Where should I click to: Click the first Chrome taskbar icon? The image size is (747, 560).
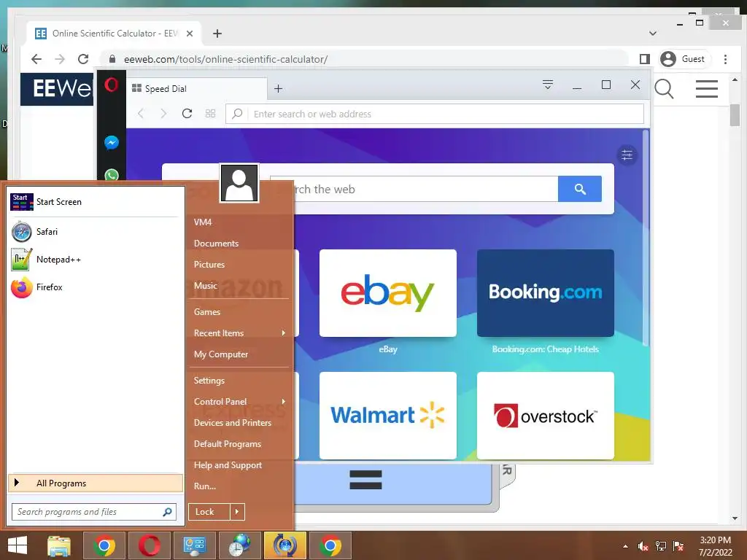pos(104,545)
